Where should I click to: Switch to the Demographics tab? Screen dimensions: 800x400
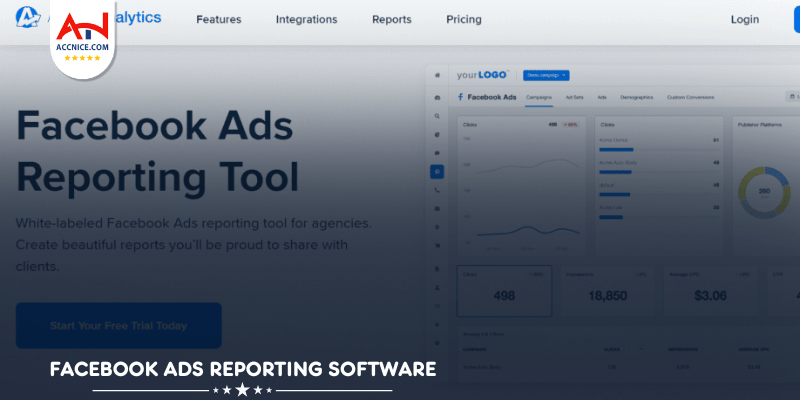636,97
